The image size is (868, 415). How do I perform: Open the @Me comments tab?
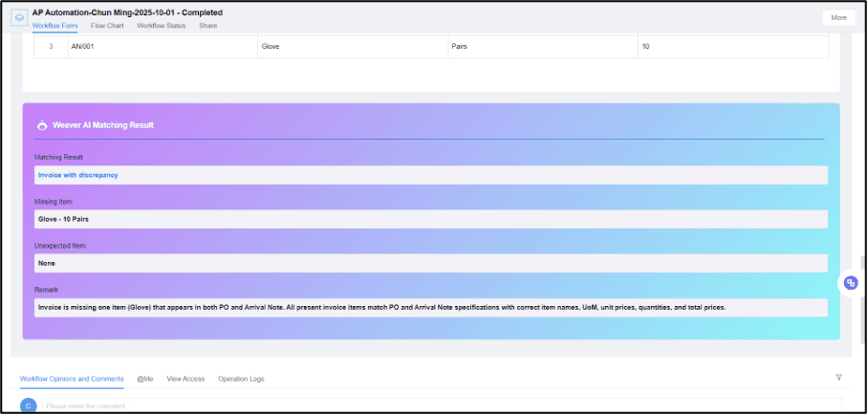[x=145, y=379]
